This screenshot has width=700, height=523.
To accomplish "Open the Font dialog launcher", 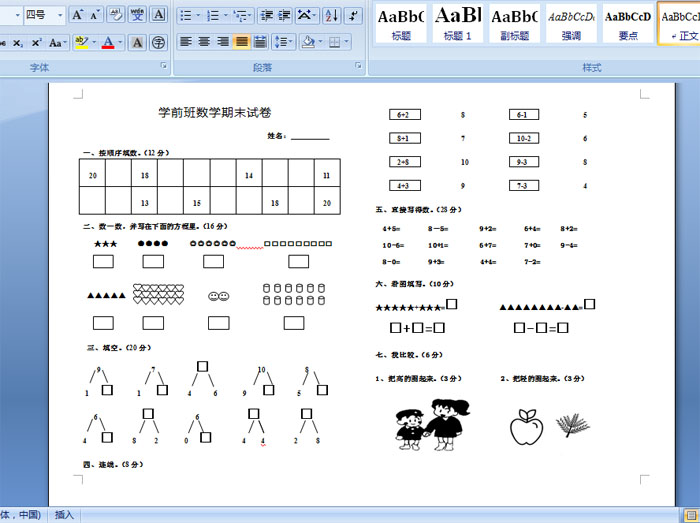I will point(164,66).
